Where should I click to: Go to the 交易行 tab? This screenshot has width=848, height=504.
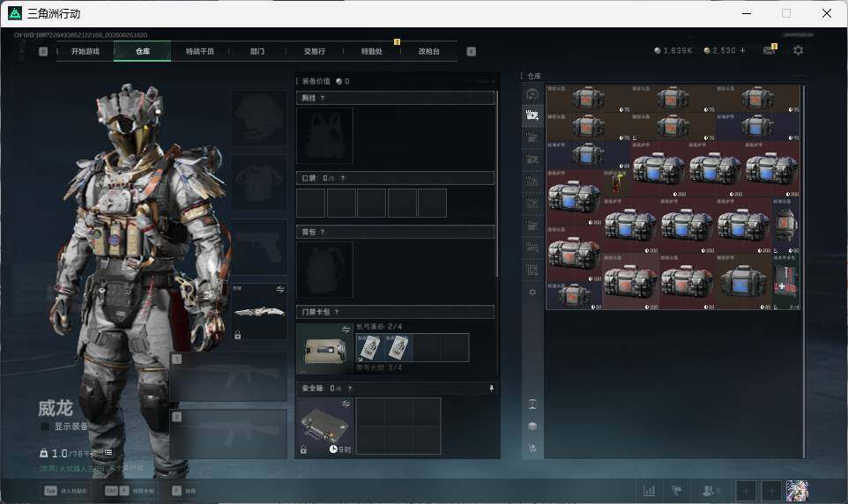(314, 51)
